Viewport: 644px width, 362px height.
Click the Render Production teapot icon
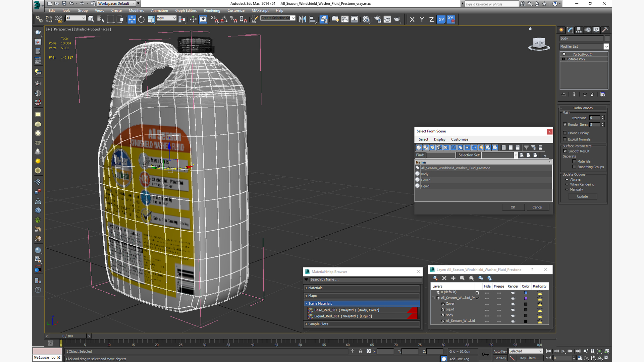click(x=397, y=19)
